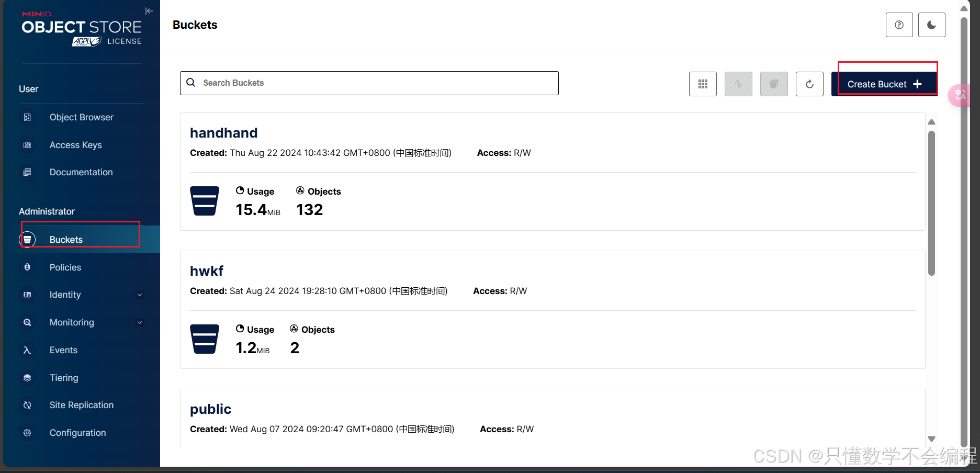Click the browser translate extension icon
This screenshot has width=980, height=473.
coord(960,95)
